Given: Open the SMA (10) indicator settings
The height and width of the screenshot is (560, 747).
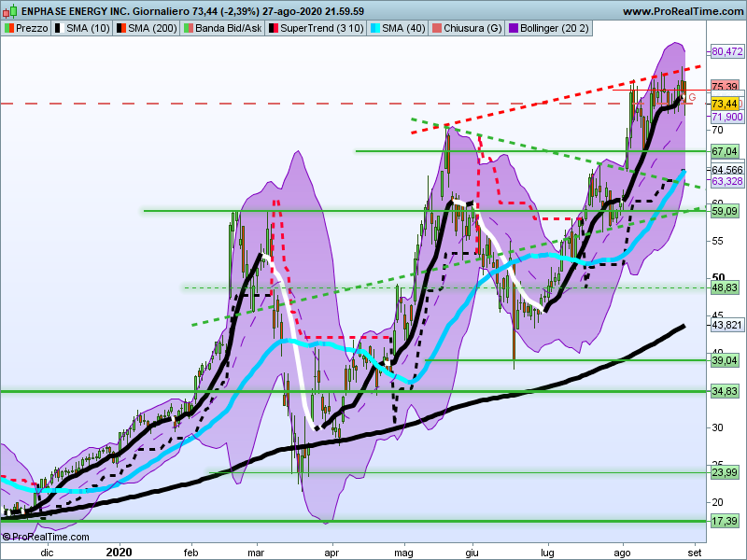Looking at the screenshot, I should tap(88, 29).
